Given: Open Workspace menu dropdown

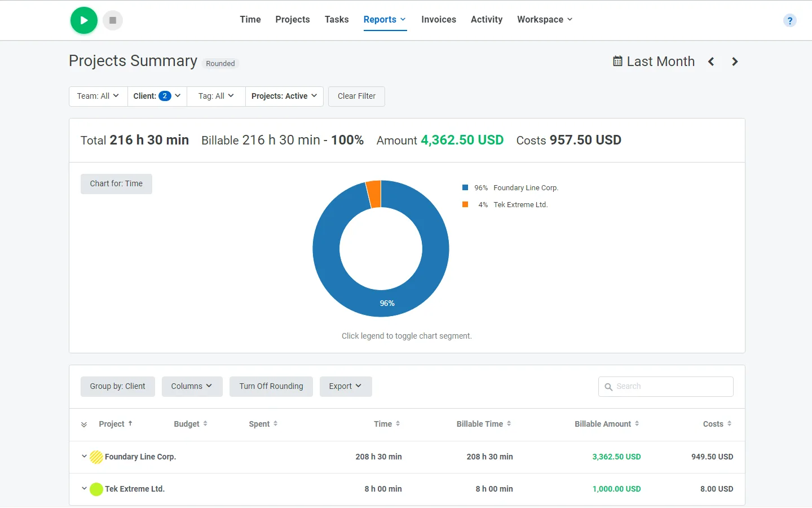Looking at the screenshot, I should (x=545, y=20).
